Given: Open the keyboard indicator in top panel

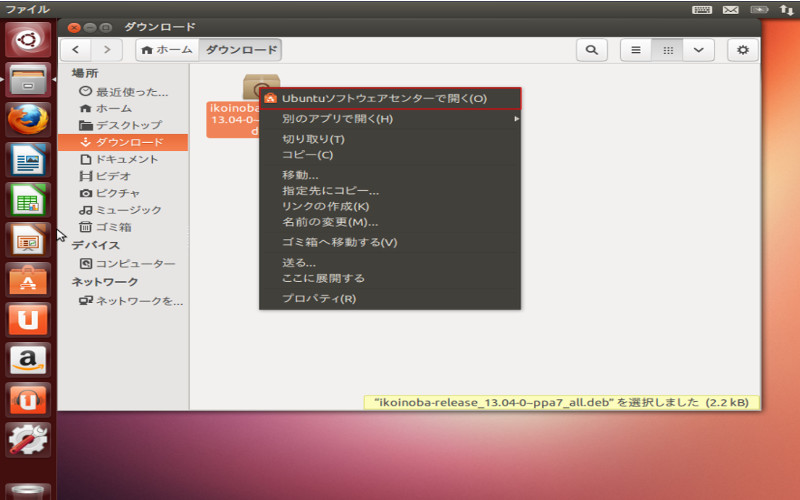Looking at the screenshot, I should [702, 10].
